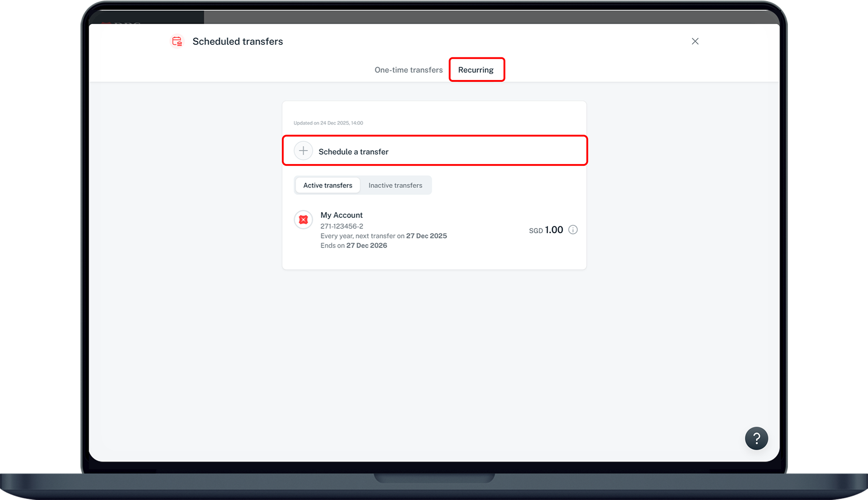Click the Updated on 24 Dec 2025 timestamp
Image resolution: width=868 pixels, height=500 pixels.
(328, 123)
